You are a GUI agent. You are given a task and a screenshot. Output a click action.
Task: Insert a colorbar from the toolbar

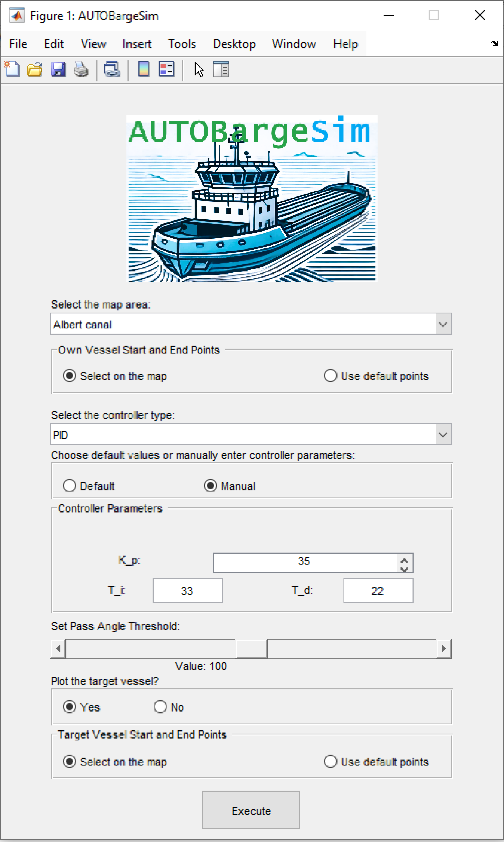pos(144,70)
